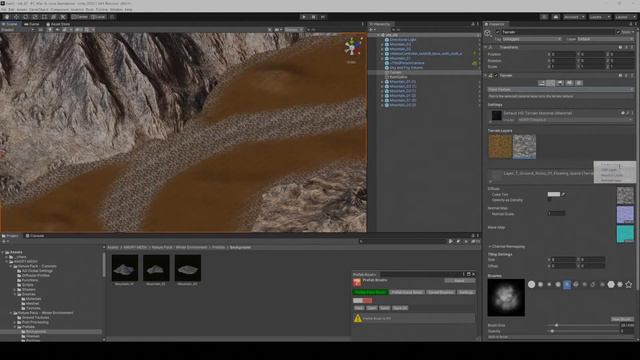640x360 pixels.
Task: Expand the Channel Remapping section
Action: tap(507, 247)
